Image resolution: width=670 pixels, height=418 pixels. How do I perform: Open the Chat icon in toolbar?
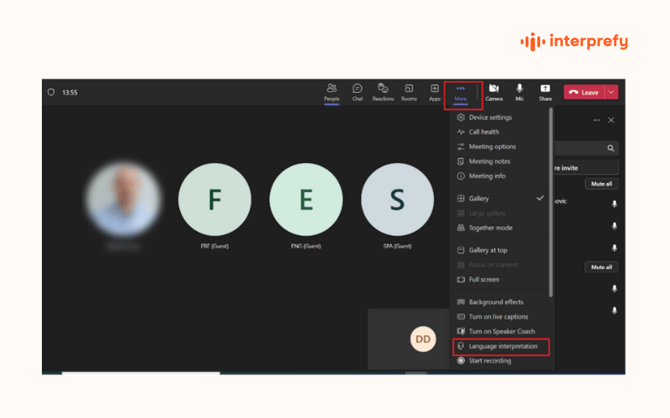coord(357,91)
